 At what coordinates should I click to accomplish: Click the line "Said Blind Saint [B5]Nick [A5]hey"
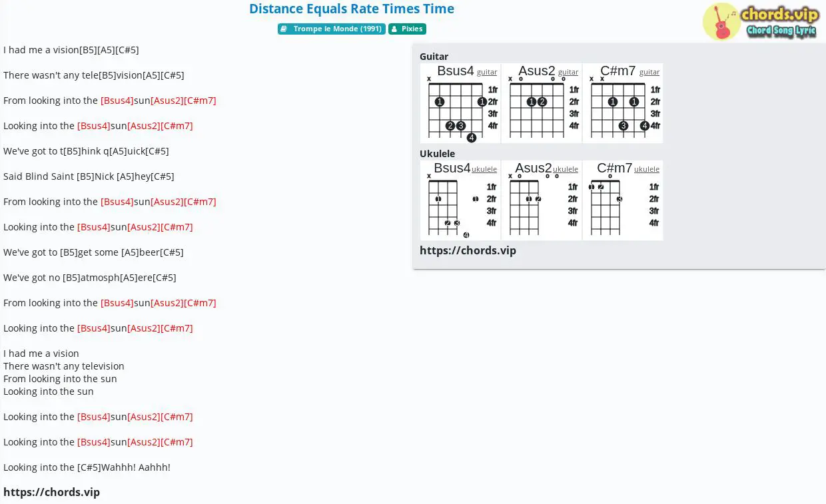tap(89, 176)
